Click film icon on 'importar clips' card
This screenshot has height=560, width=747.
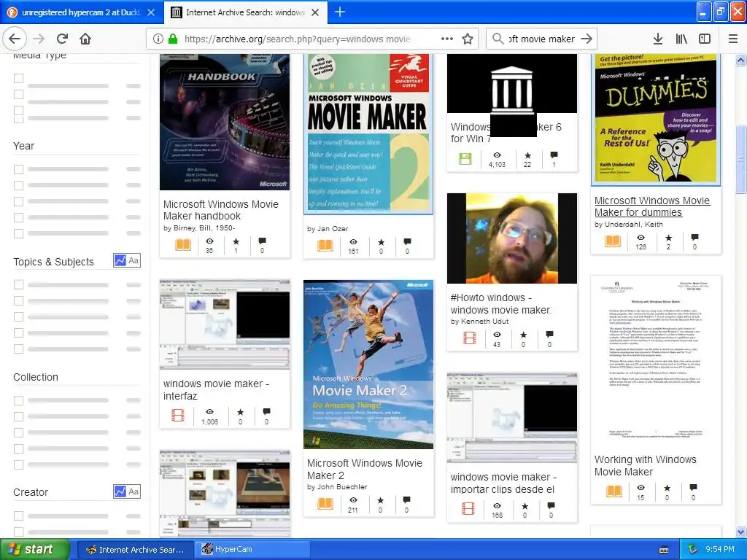[x=468, y=508]
